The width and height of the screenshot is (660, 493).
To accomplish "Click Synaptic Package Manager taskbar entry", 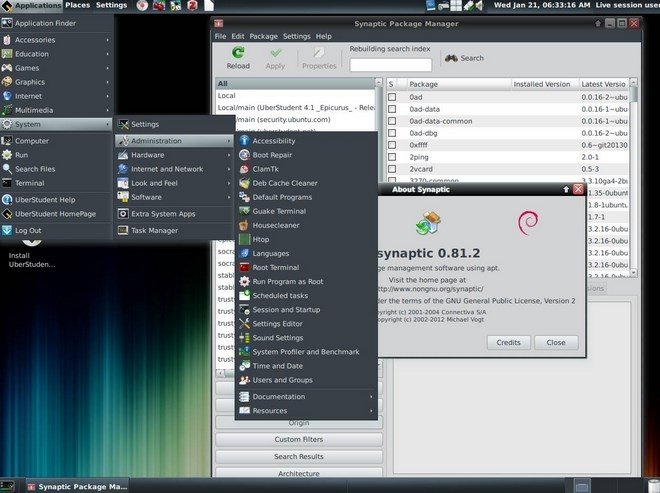I will pos(77,487).
